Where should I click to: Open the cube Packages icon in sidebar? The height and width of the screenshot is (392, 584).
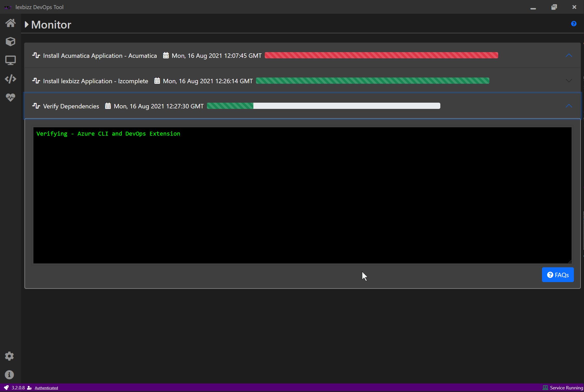pos(10,41)
